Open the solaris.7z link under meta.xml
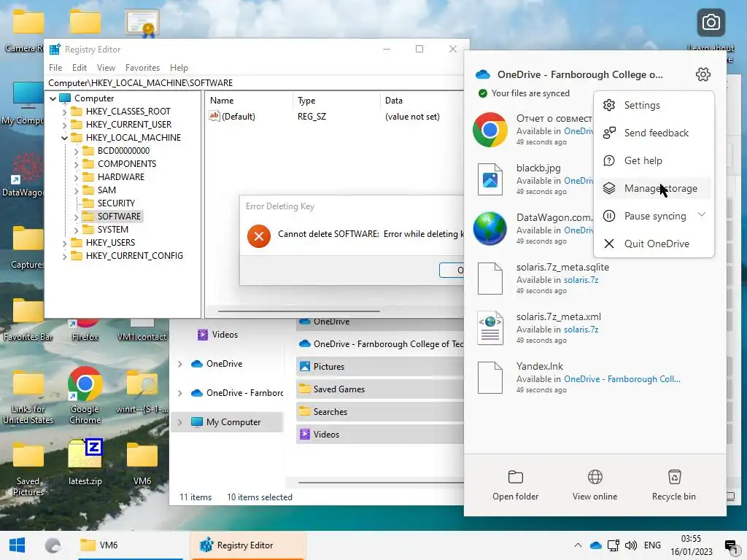 pyautogui.click(x=581, y=330)
